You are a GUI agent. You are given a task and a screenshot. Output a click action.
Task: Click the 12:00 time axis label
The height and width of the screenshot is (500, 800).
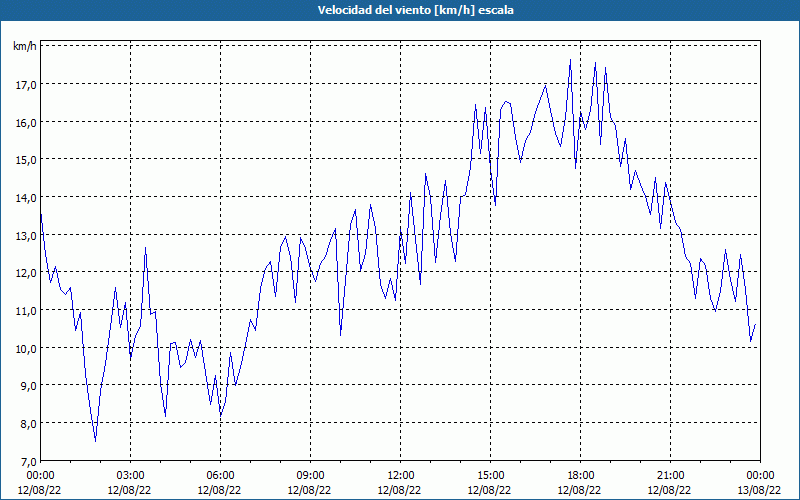[x=401, y=476]
